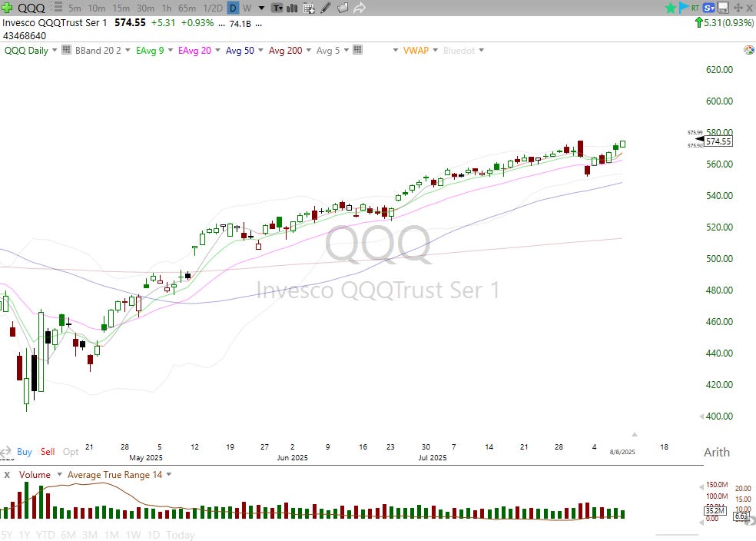Image resolution: width=756 pixels, height=541 pixels.
Task: Open the text tool T icon
Action: [x=277, y=8]
